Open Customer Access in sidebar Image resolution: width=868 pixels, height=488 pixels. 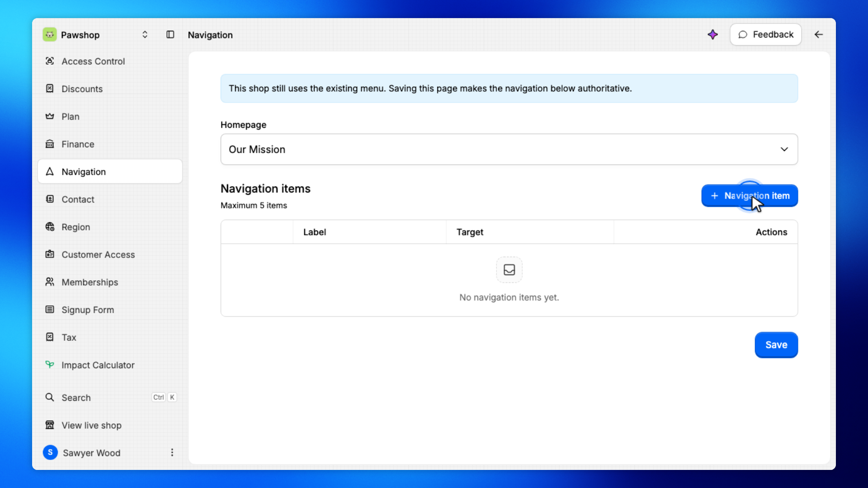point(110,254)
